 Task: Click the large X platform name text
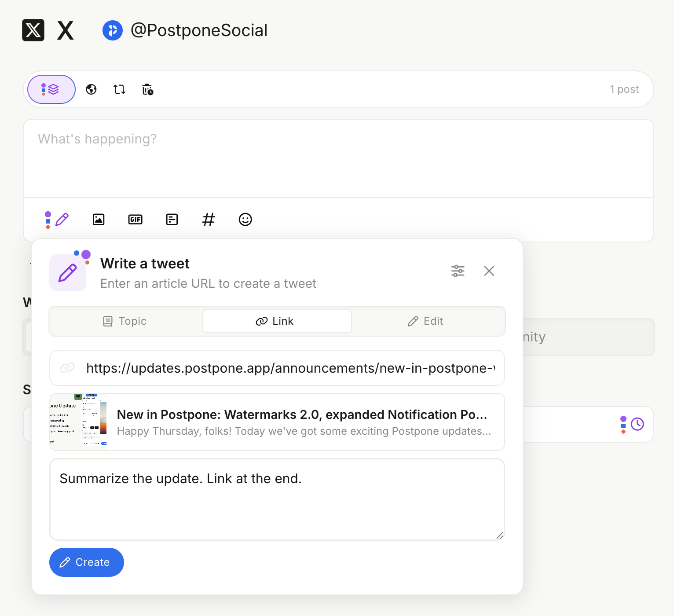[66, 30]
